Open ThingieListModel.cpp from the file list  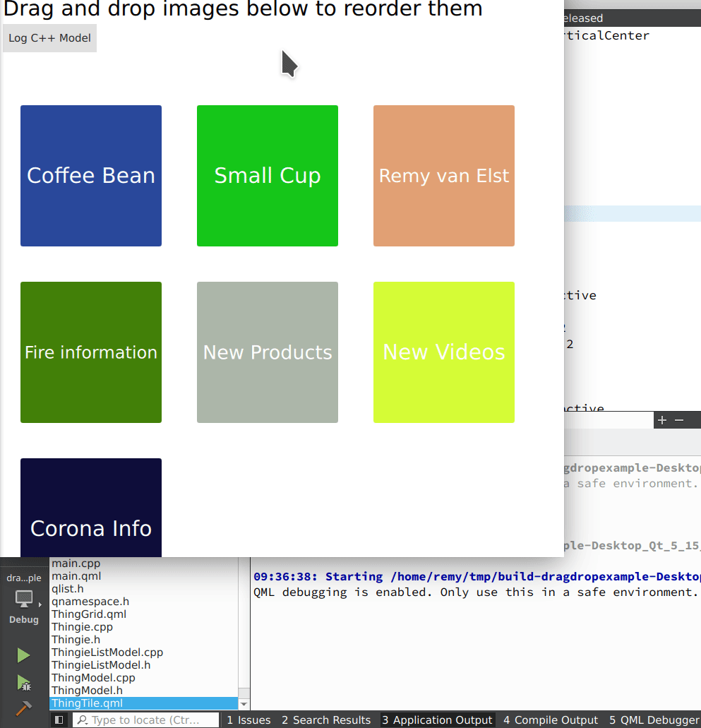pyautogui.click(x=107, y=652)
